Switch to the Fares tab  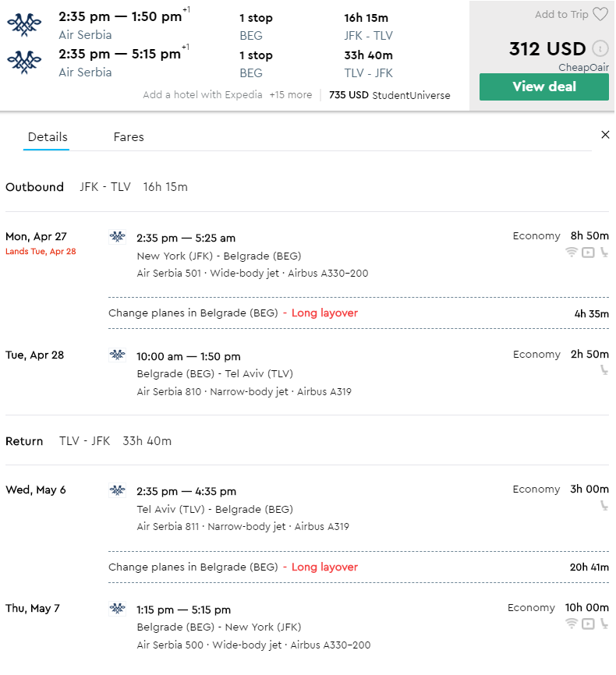[129, 137]
